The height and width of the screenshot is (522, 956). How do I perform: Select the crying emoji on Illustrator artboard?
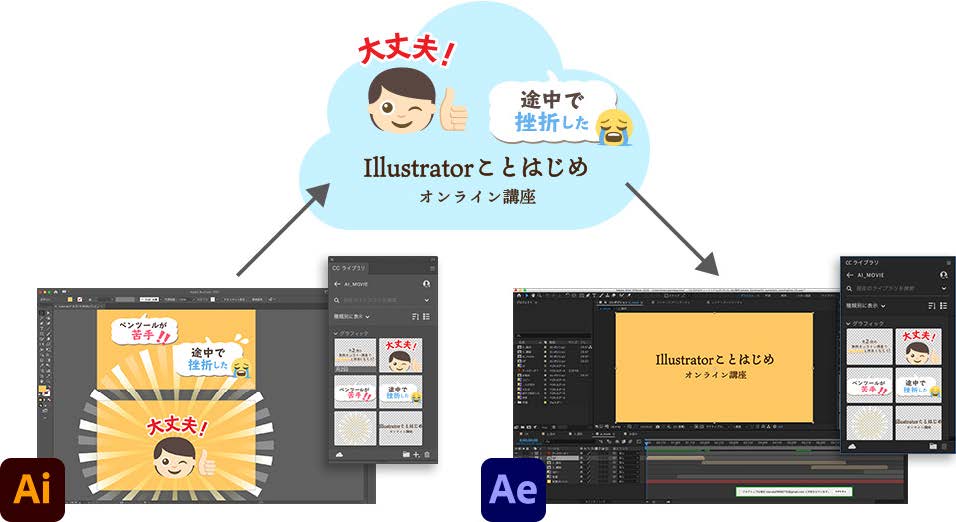(x=241, y=367)
